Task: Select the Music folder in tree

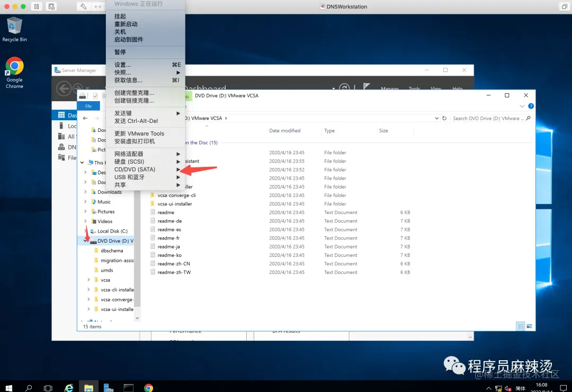Action: [104, 202]
